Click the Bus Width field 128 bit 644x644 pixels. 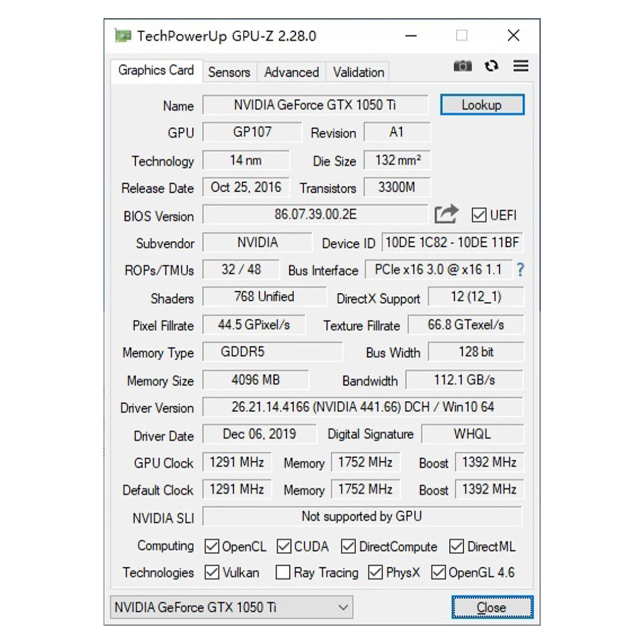coord(476,352)
